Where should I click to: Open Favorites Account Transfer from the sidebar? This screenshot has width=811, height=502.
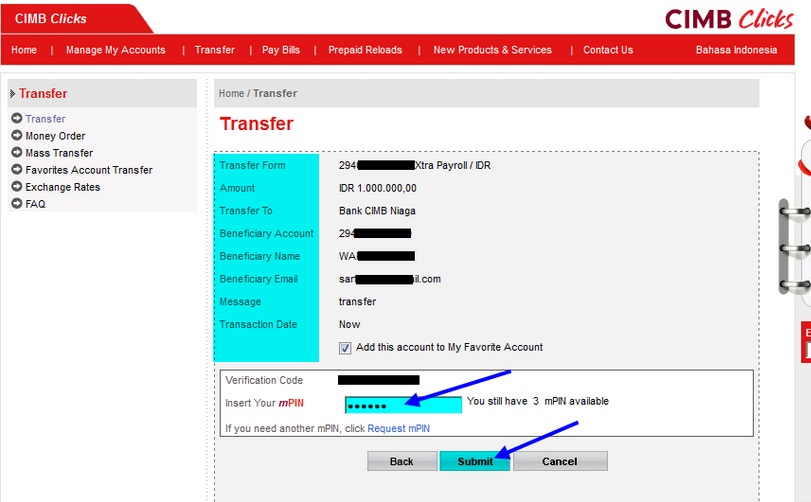coord(89,170)
